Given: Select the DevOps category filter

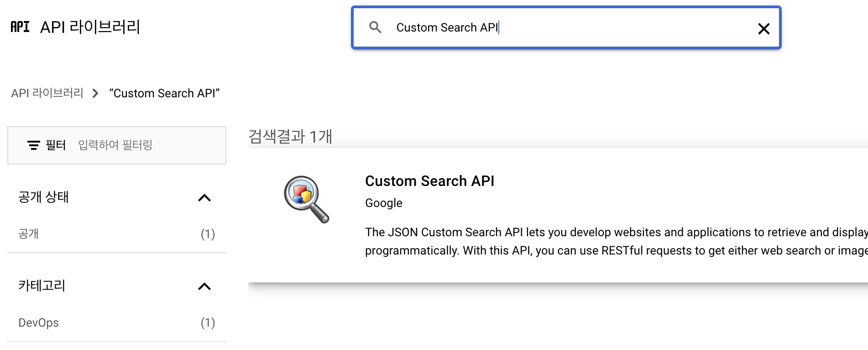Looking at the screenshot, I should pos(38,323).
